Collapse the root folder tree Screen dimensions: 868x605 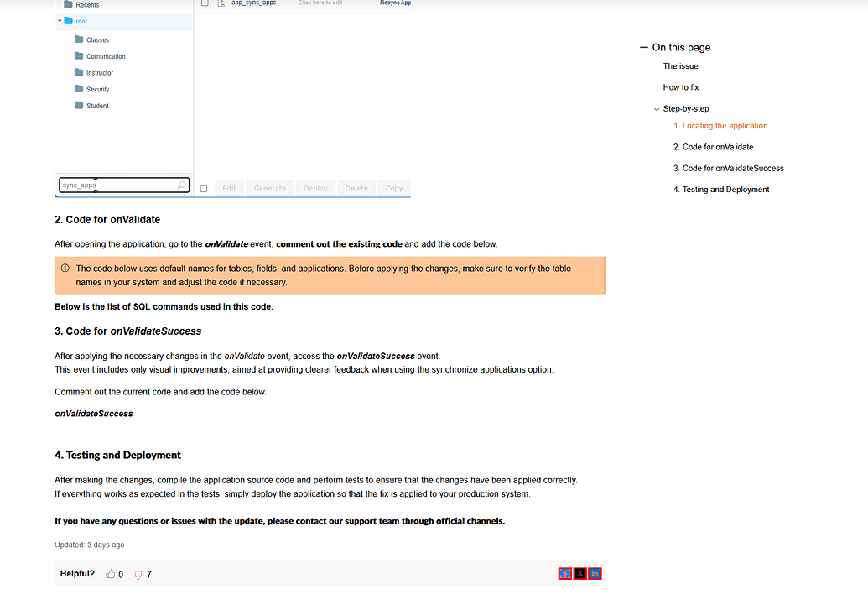pos(59,21)
